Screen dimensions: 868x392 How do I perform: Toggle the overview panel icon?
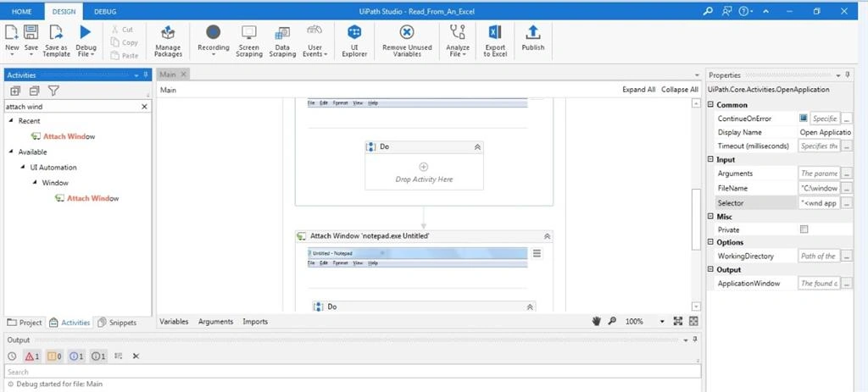pyautogui.click(x=693, y=321)
